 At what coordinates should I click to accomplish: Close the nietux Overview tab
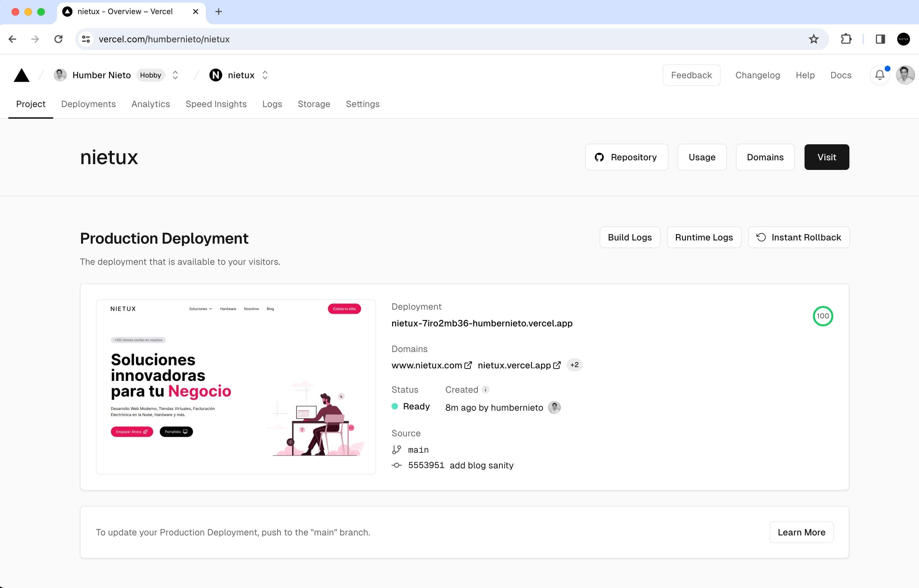pos(196,12)
